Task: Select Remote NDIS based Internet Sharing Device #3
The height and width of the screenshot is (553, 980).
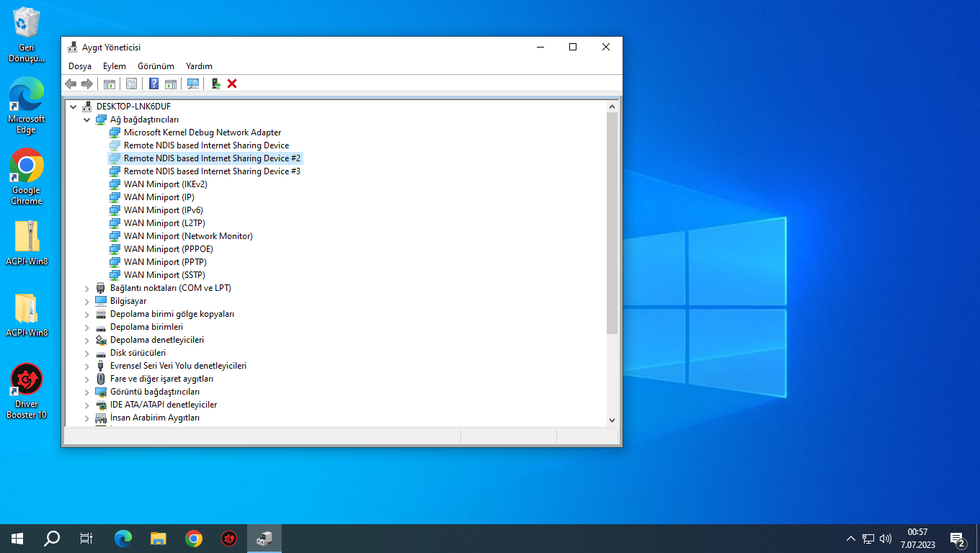Action: click(212, 171)
